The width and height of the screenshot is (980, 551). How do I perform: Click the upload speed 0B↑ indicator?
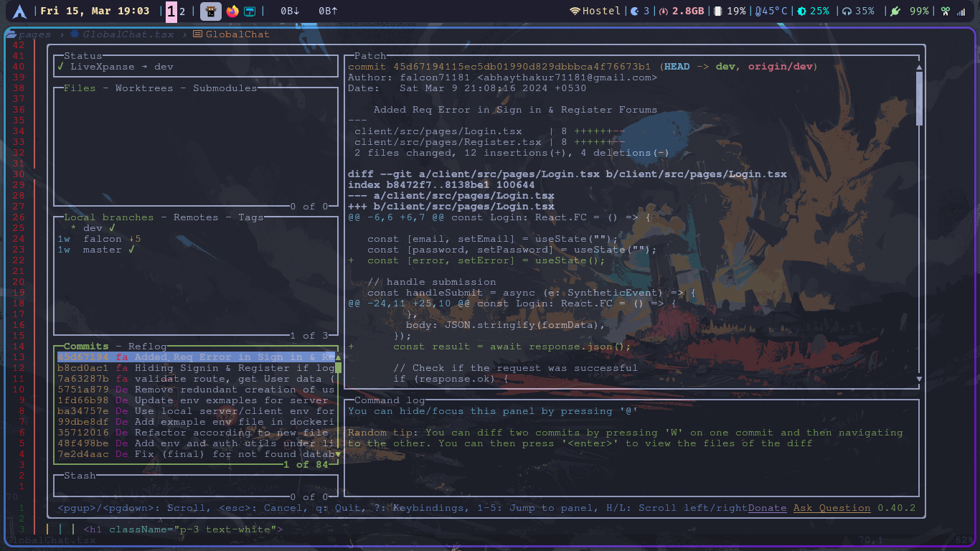[x=328, y=11]
